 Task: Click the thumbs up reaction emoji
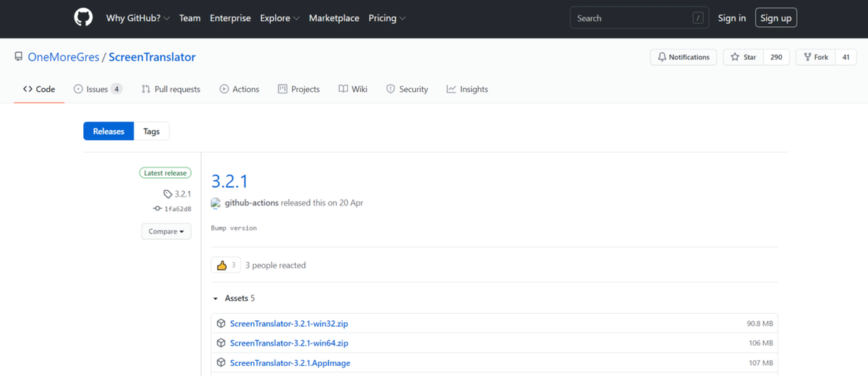click(222, 265)
